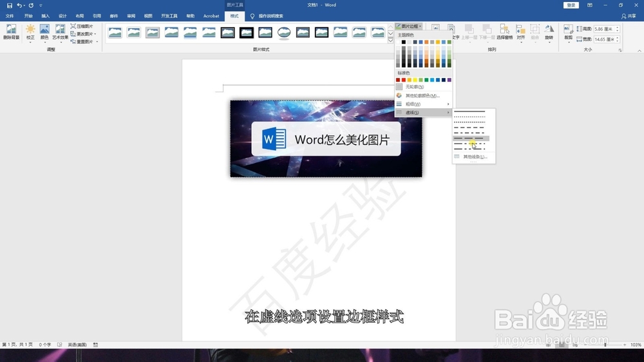Click the 登录 sign in button

(x=571, y=5)
